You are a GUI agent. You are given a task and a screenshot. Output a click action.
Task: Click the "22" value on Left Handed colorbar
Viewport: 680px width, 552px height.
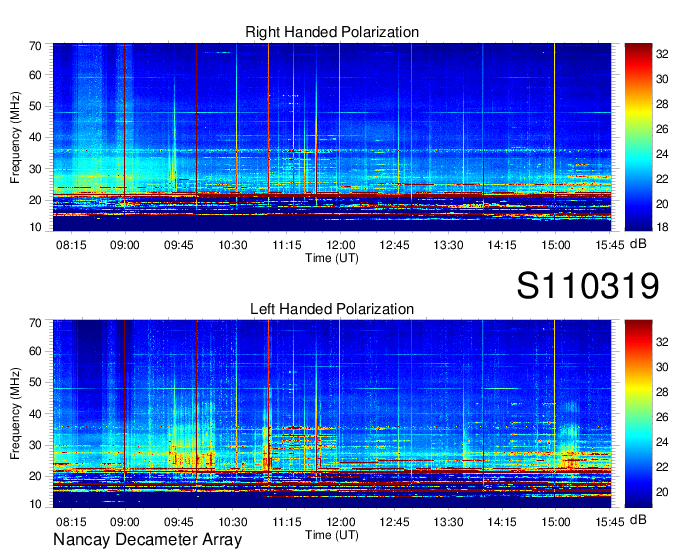click(x=662, y=467)
